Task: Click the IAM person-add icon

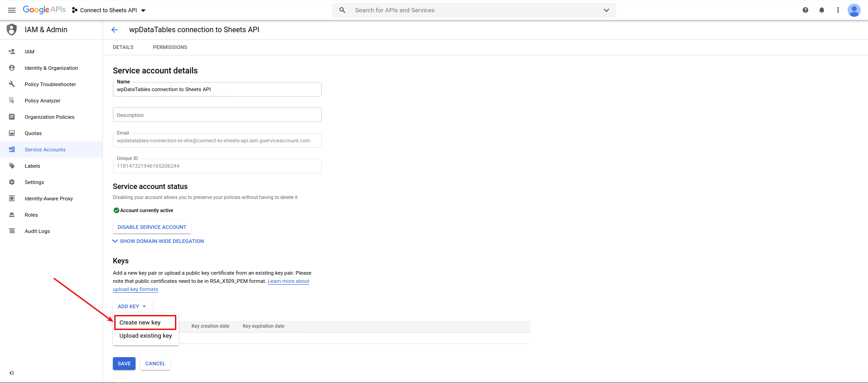Action: 12,52
